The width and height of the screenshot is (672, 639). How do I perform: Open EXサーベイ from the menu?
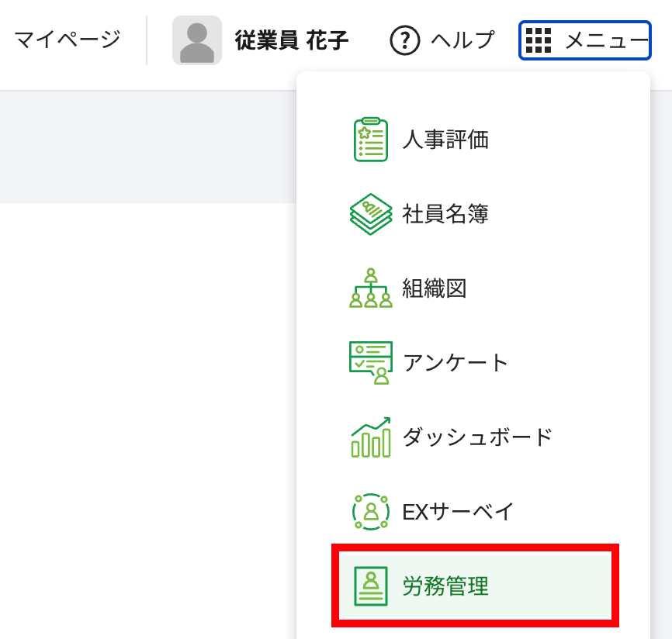coord(451,511)
